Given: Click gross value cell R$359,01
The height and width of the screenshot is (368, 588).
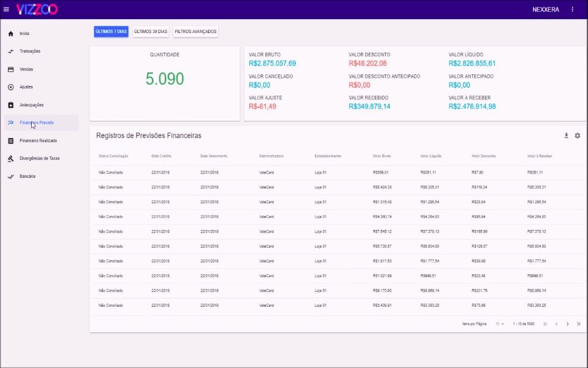Looking at the screenshot, I should (x=380, y=172).
